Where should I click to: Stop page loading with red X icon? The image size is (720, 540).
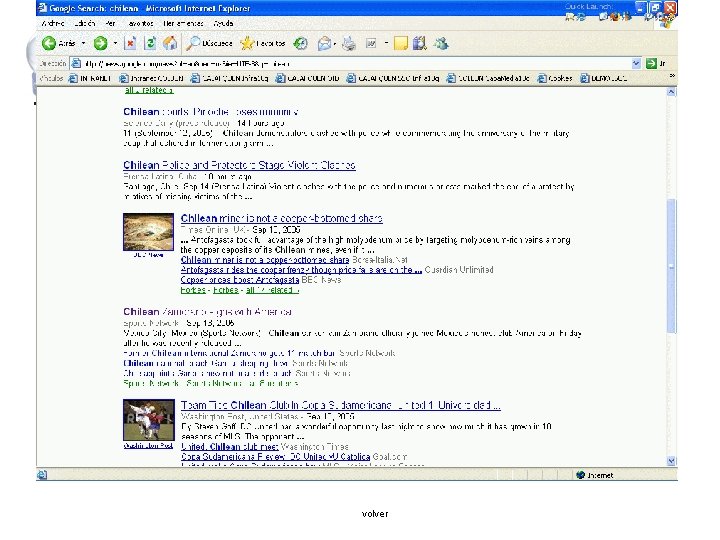pyautogui.click(x=130, y=43)
